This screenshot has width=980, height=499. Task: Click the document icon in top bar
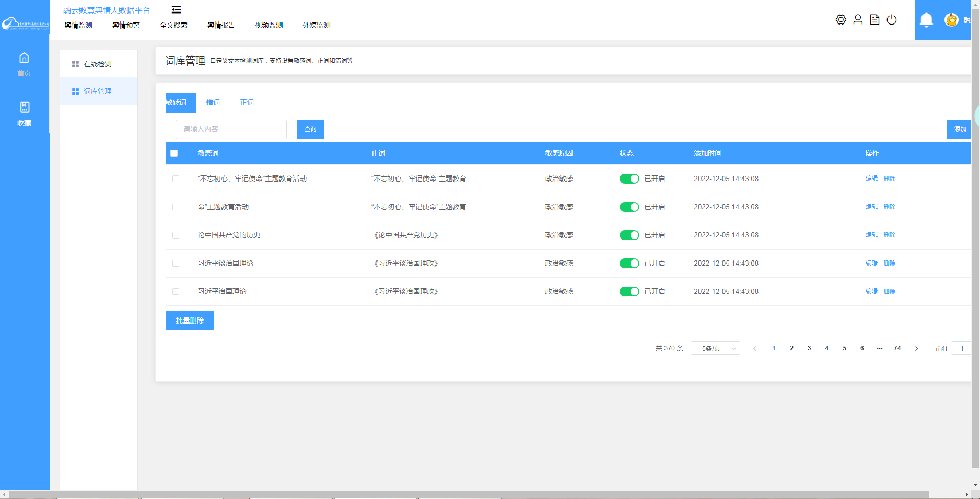coord(874,20)
